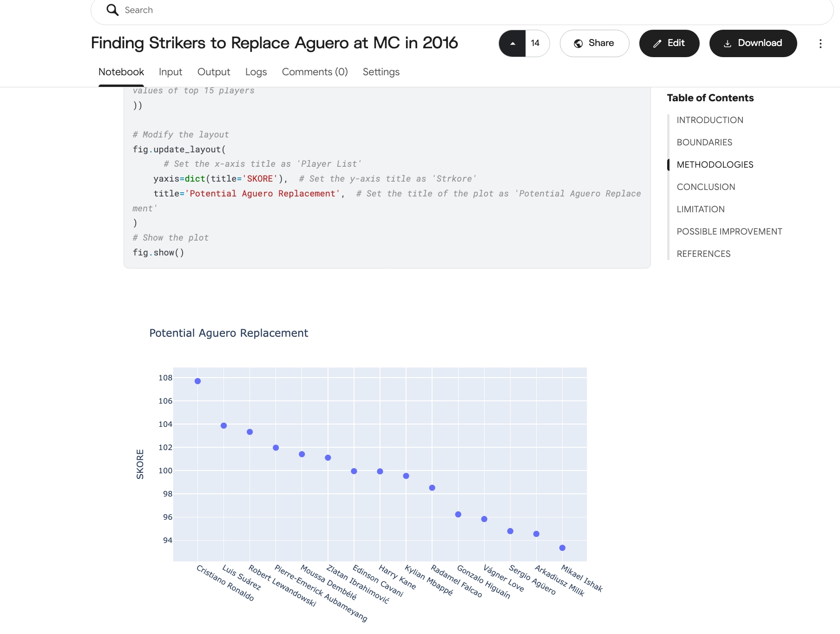Viewport: 840px width, 634px height.
Task: Click the Luis Suárez data point
Action: [x=223, y=425]
